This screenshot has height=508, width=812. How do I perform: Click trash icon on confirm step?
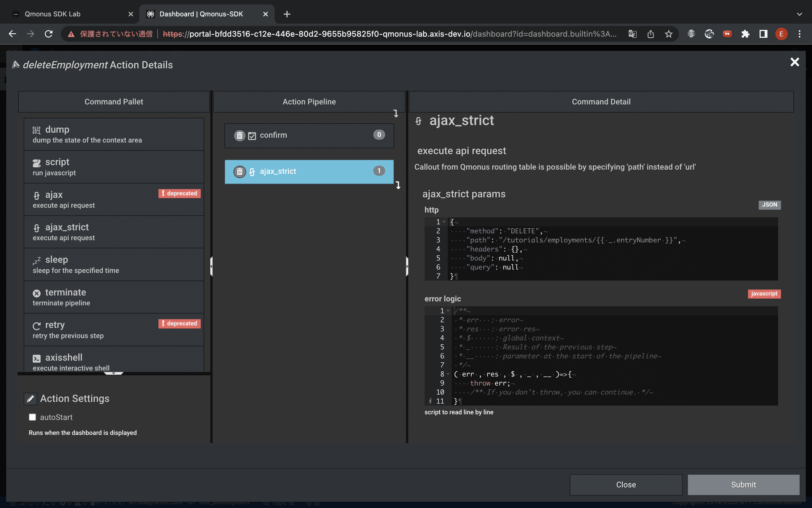tap(240, 135)
